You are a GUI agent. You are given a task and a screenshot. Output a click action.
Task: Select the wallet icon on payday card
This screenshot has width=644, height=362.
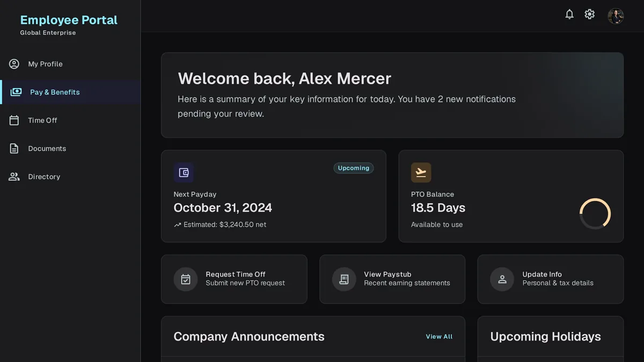click(x=184, y=173)
